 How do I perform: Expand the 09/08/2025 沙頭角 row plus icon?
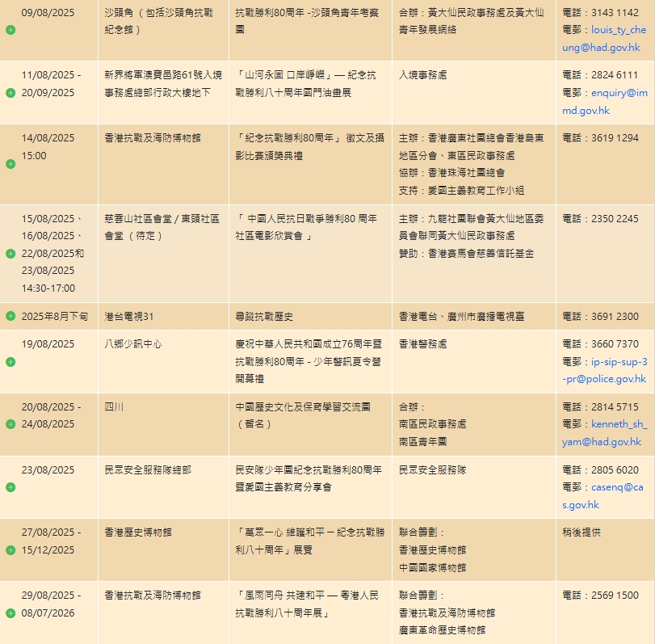click(10, 30)
